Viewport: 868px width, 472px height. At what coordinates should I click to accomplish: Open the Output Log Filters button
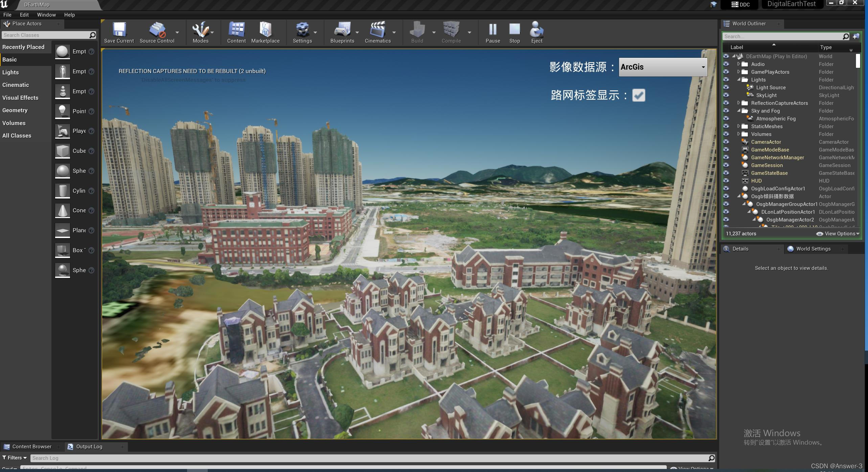pos(15,458)
